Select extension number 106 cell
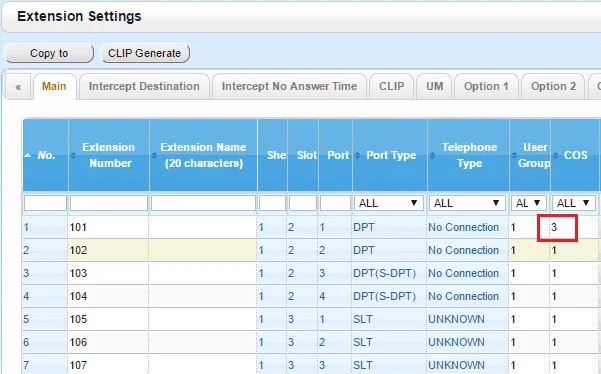Viewport: 601px width, 374px height. tap(108, 342)
